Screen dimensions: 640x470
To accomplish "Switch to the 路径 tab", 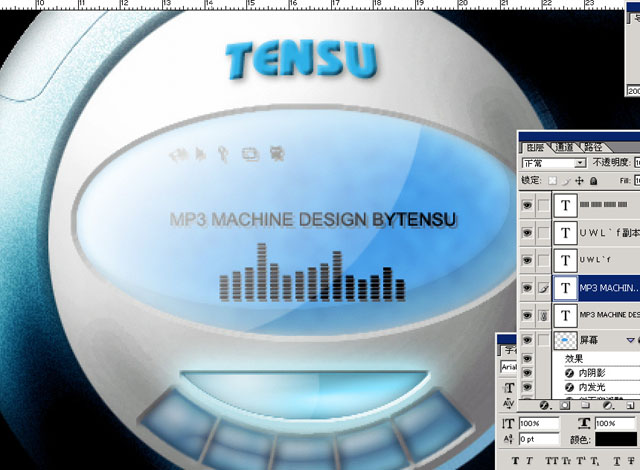I will pos(593,147).
